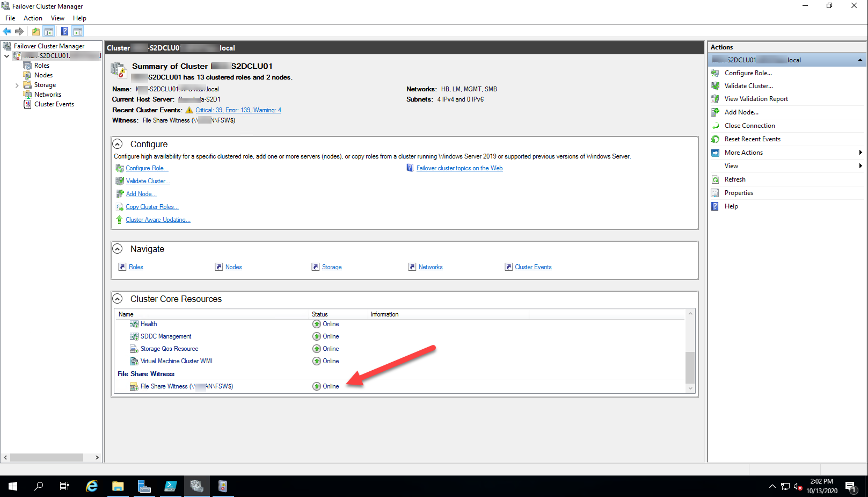The image size is (868, 497).
Task: Click the blue Help toolbar icon
Action: pyautogui.click(x=64, y=31)
